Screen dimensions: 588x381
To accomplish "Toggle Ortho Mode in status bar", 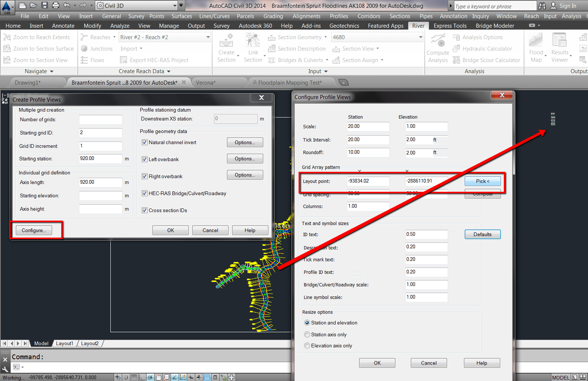I will pos(142,377).
